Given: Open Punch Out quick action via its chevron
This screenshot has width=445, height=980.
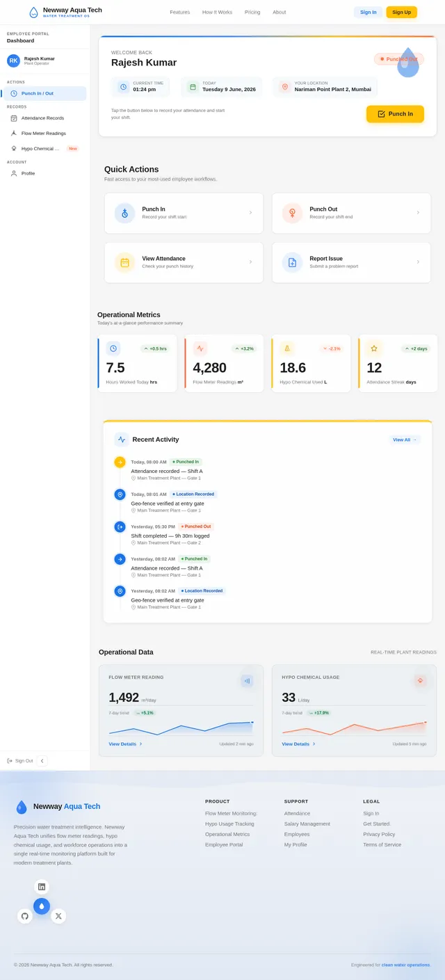Looking at the screenshot, I should [x=418, y=213].
